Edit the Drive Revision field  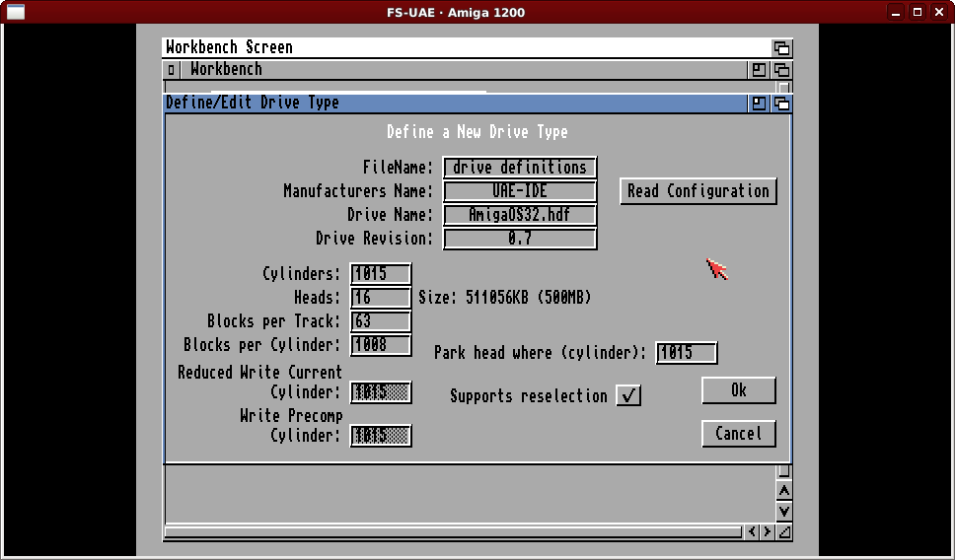[x=520, y=239]
